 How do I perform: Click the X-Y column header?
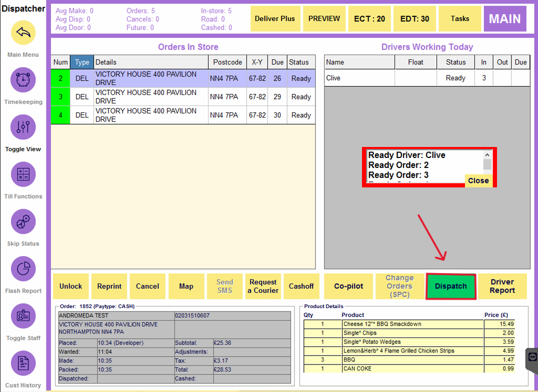point(257,62)
